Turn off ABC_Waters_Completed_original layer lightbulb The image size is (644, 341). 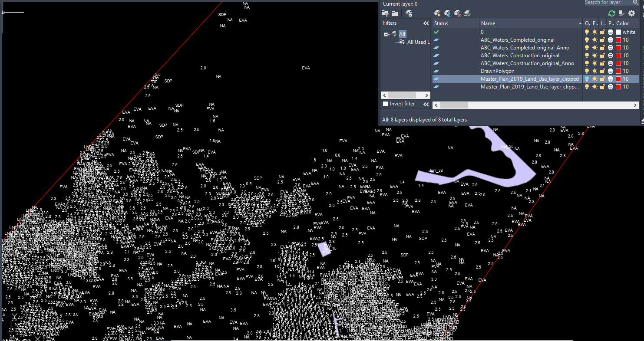click(x=587, y=40)
